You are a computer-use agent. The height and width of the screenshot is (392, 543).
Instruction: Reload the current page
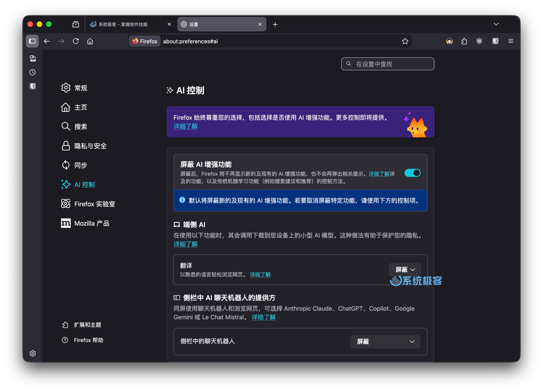[x=76, y=41]
